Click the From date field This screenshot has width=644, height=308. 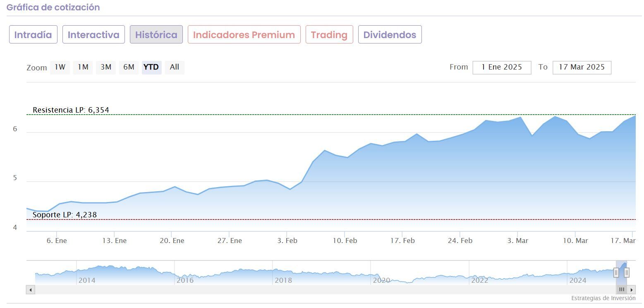pos(502,67)
